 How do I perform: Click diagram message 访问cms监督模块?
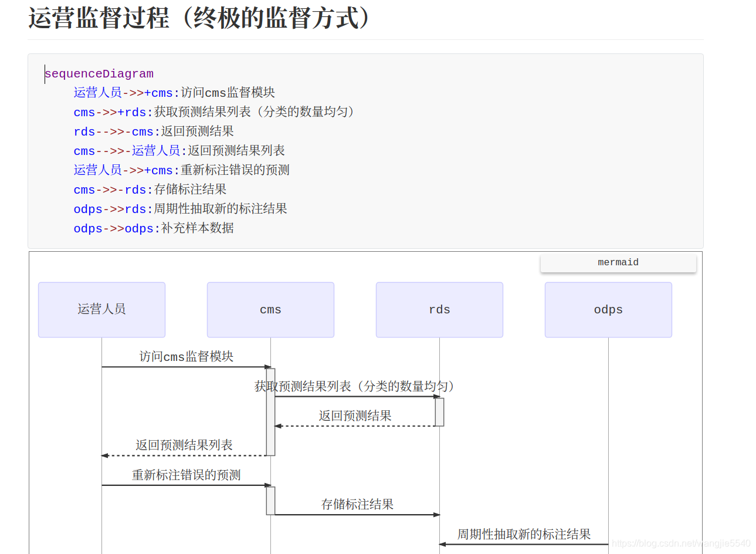coord(186,357)
